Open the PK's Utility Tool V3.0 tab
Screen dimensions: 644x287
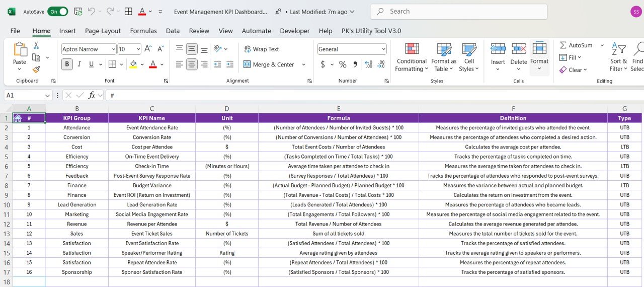(371, 31)
